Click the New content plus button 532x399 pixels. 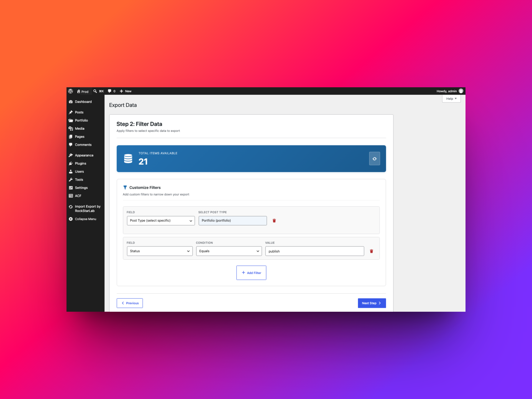coord(126,91)
